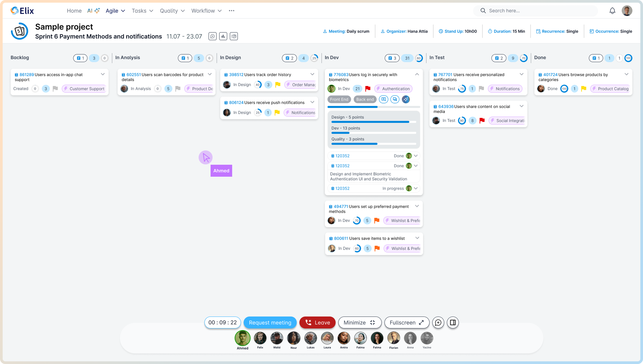Collapse the expanded 776083 biometrics card
The width and height of the screenshot is (643, 364).
point(417,74)
